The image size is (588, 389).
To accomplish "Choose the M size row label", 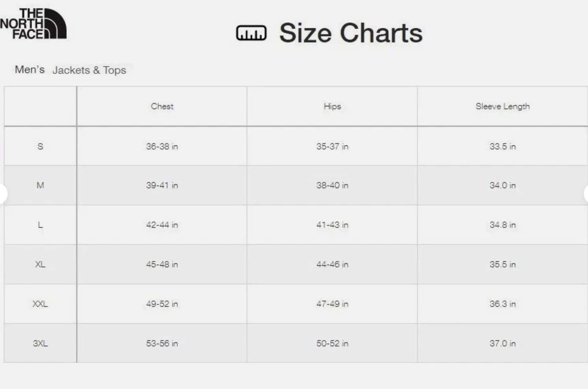I will 40,186.
